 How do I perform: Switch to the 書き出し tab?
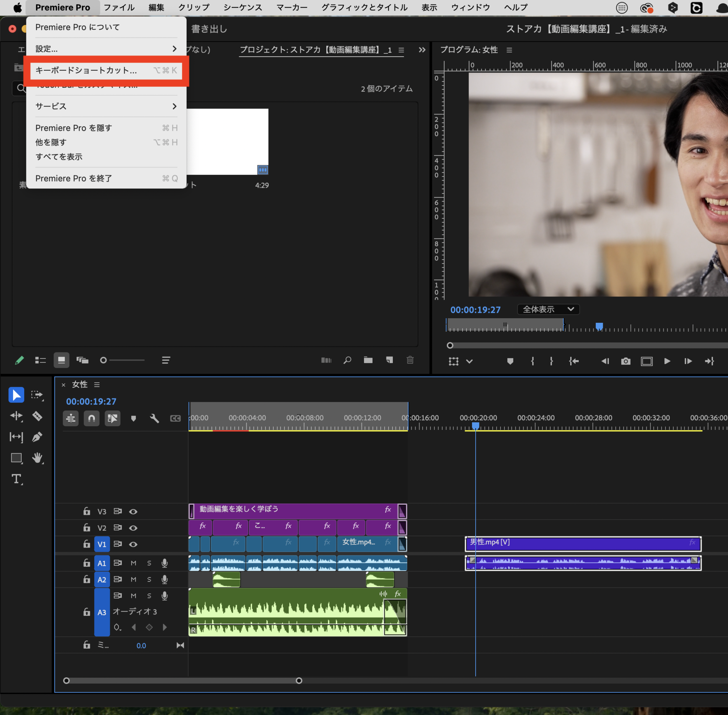(209, 29)
